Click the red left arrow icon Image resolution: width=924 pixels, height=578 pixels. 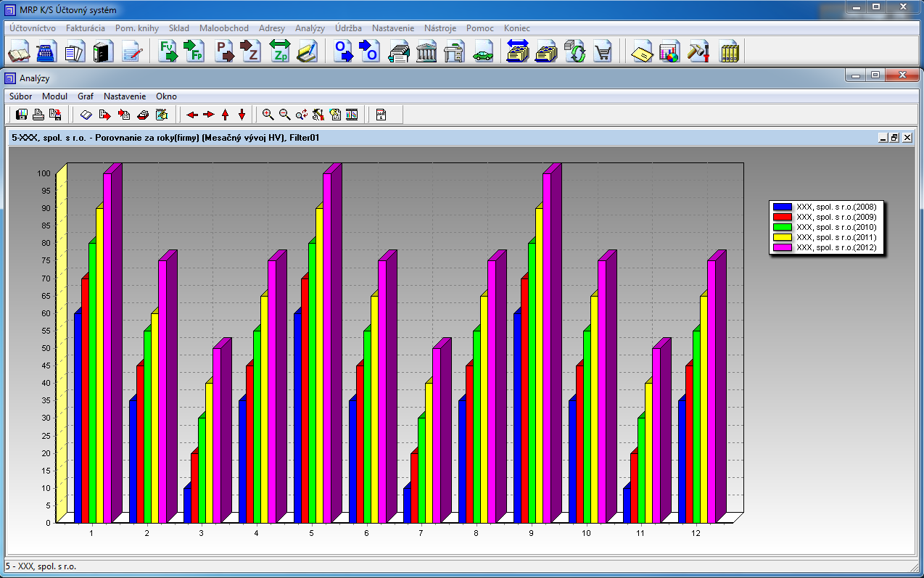[192, 114]
